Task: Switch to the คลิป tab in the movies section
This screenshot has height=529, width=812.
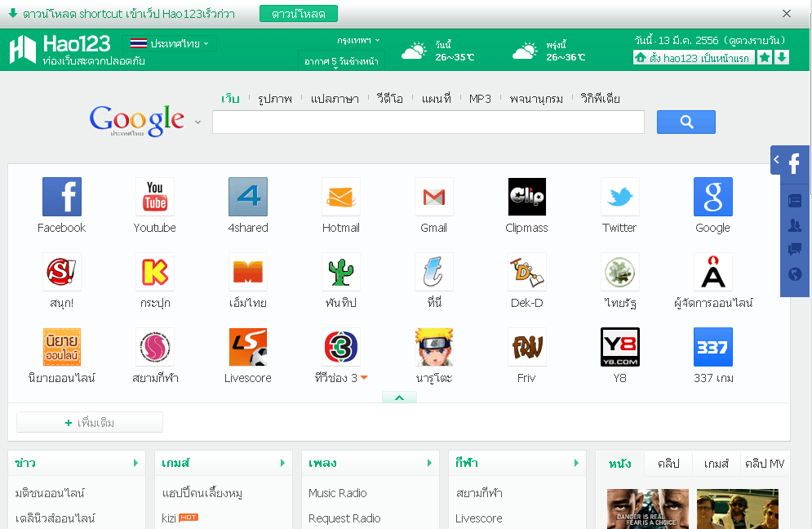Action: click(668, 463)
